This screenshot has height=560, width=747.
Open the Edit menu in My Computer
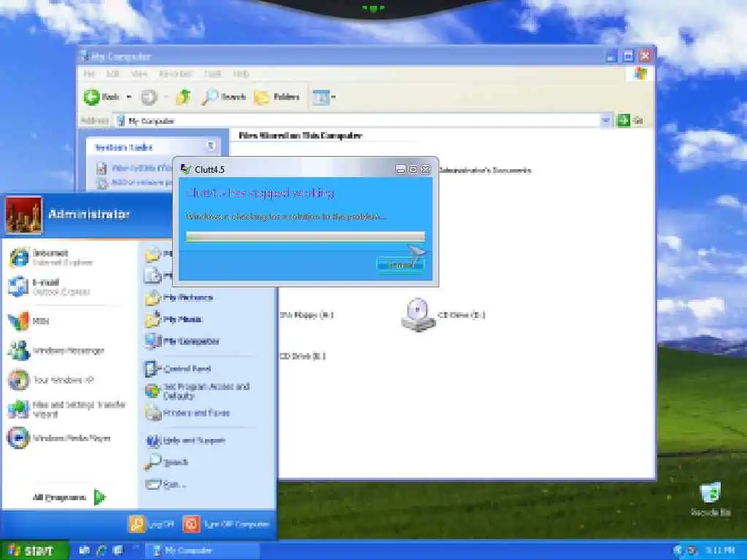[112, 74]
